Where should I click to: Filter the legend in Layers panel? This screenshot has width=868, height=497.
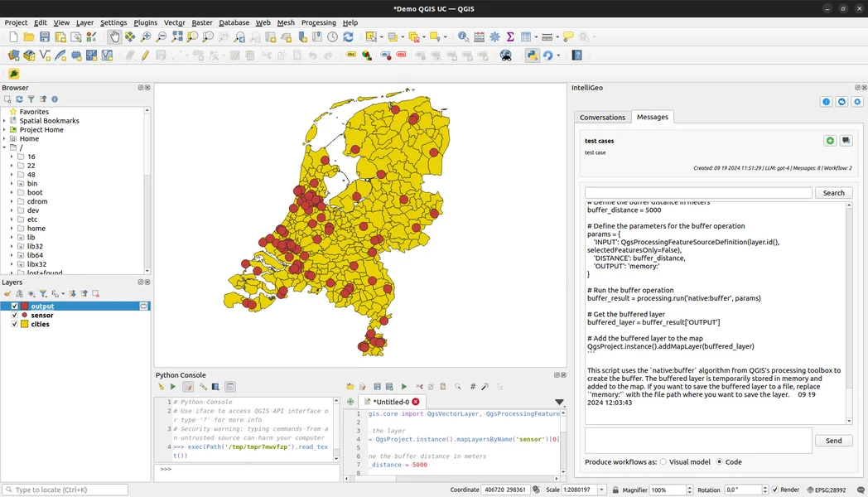coord(42,294)
